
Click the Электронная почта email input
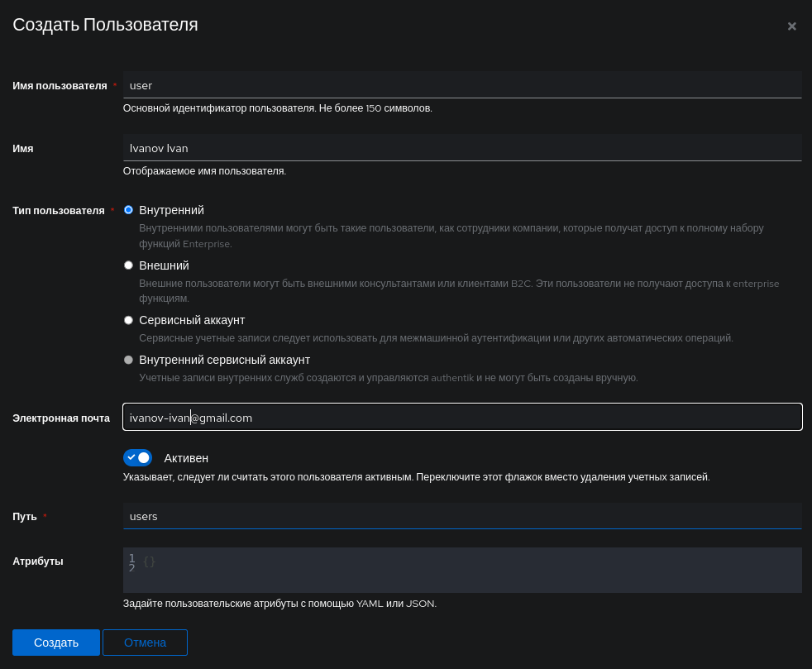(462, 417)
